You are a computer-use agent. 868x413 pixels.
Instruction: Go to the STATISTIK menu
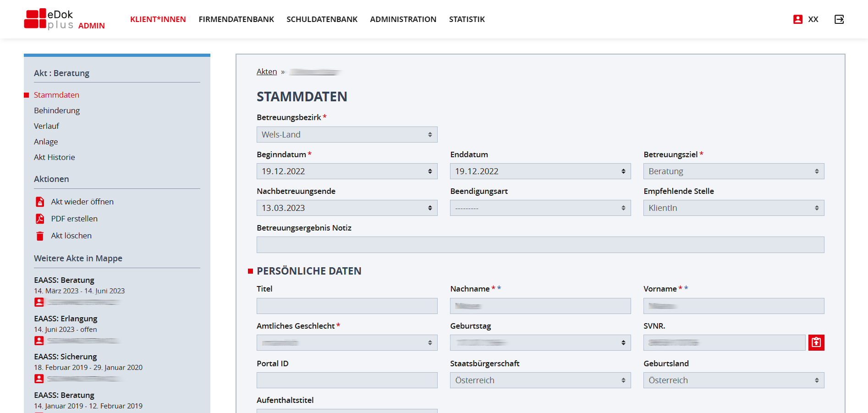point(467,19)
